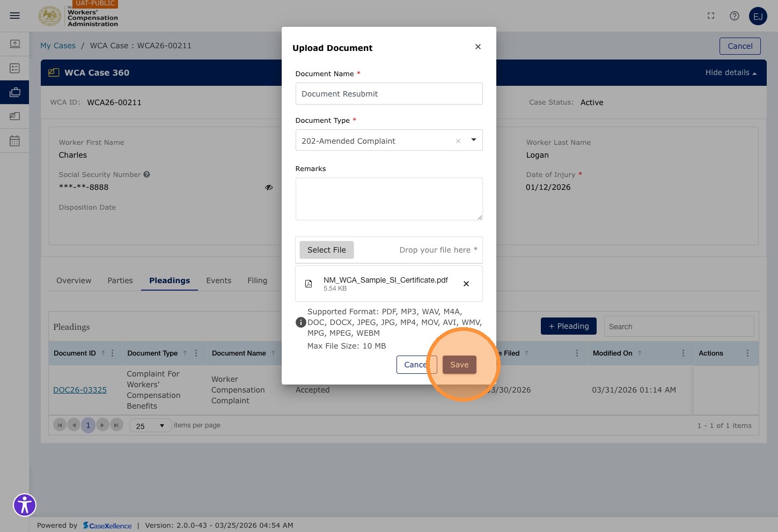Open the help question mark icon

[735, 16]
